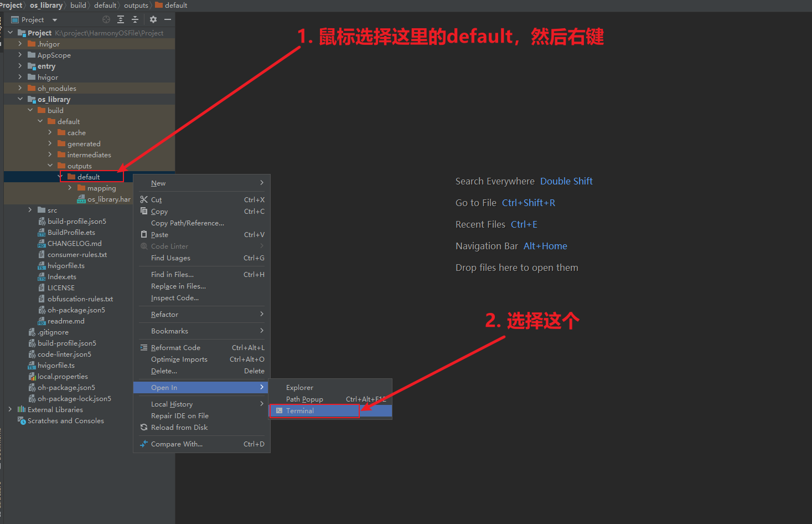Click the outputs breadcrumb

coord(136,5)
